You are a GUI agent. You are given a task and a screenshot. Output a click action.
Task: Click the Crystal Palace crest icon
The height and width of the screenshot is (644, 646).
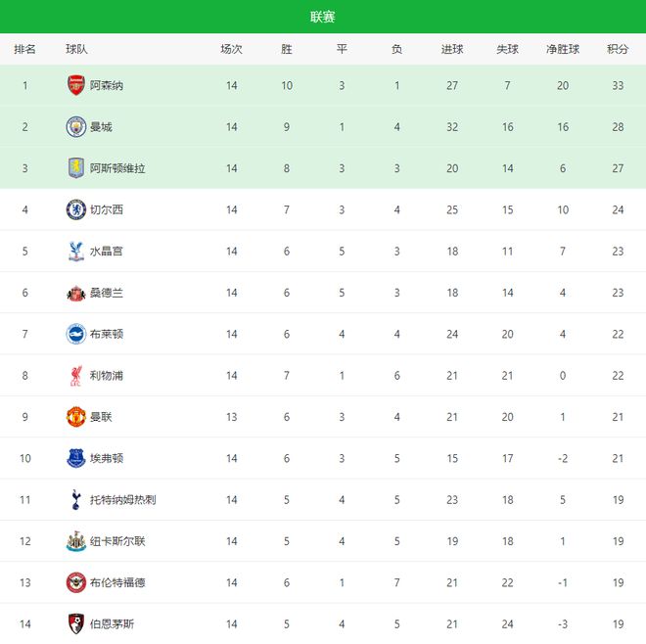[x=76, y=252]
